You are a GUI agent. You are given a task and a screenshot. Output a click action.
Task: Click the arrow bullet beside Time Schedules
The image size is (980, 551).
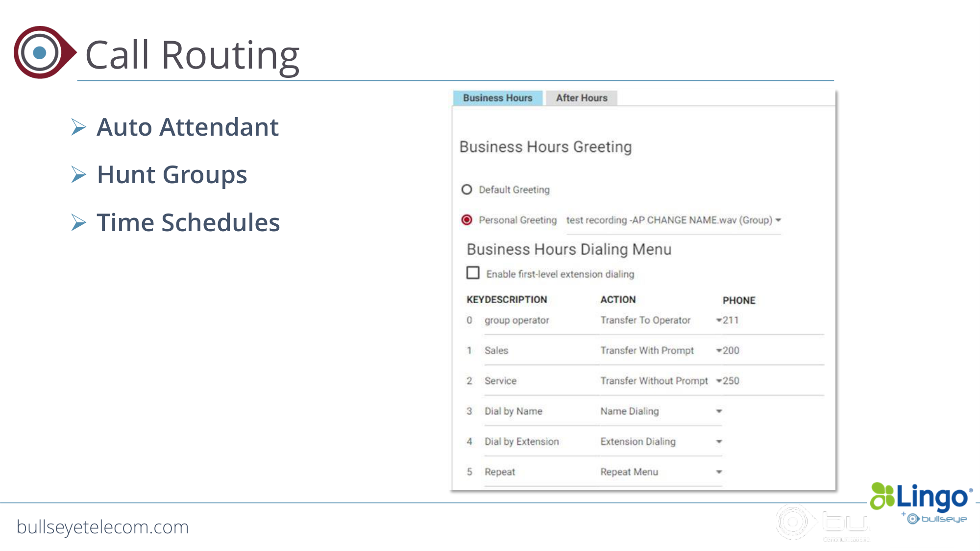[78, 222]
